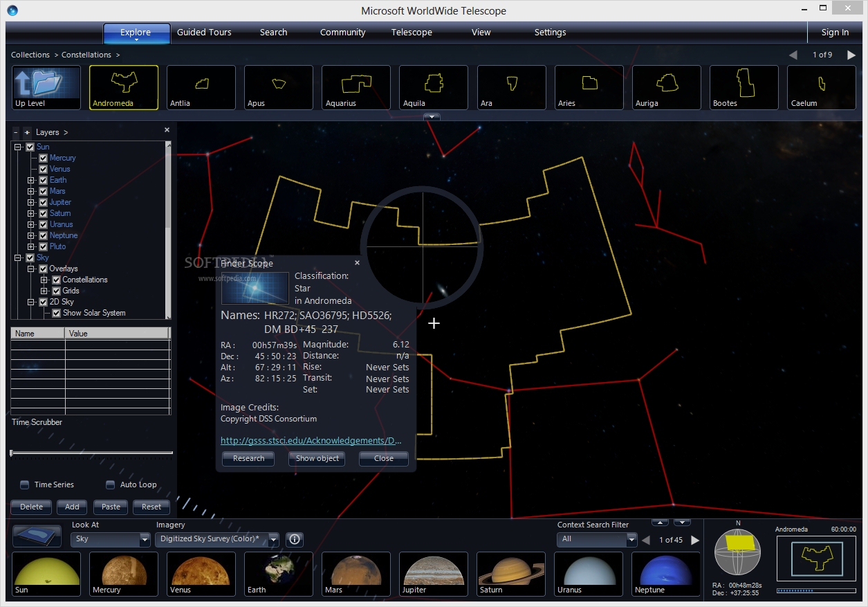This screenshot has width=868, height=607.
Task: Open the Telescope tab
Action: click(x=412, y=33)
